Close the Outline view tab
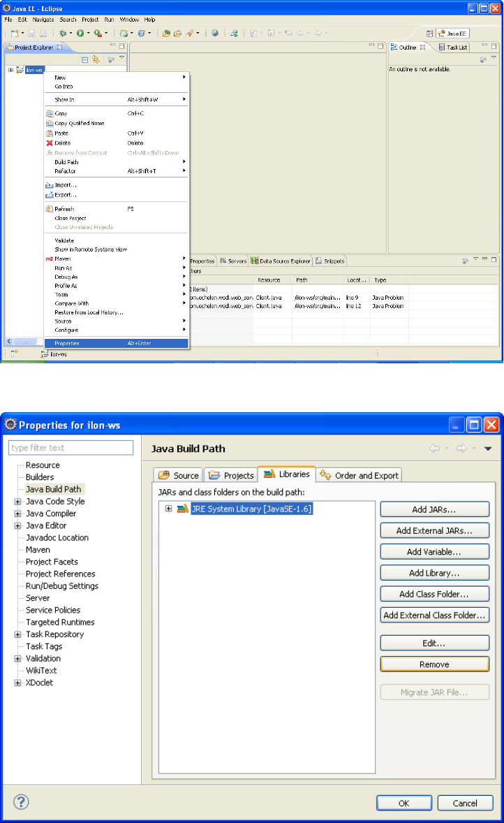Viewport: 504px width, 823px height. pos(423,48)
